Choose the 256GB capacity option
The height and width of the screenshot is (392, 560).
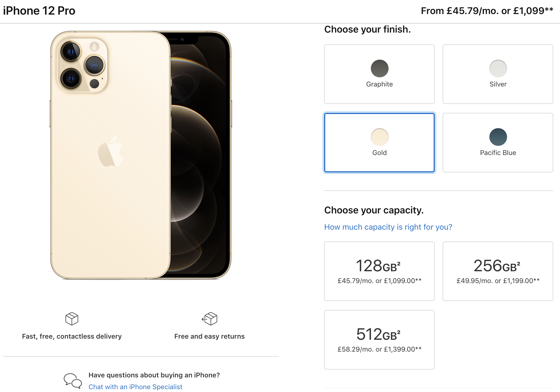498,271
